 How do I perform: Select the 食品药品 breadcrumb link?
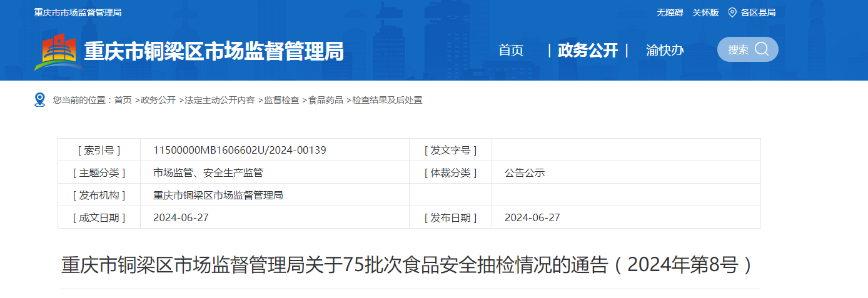click(x=326, y=100)
